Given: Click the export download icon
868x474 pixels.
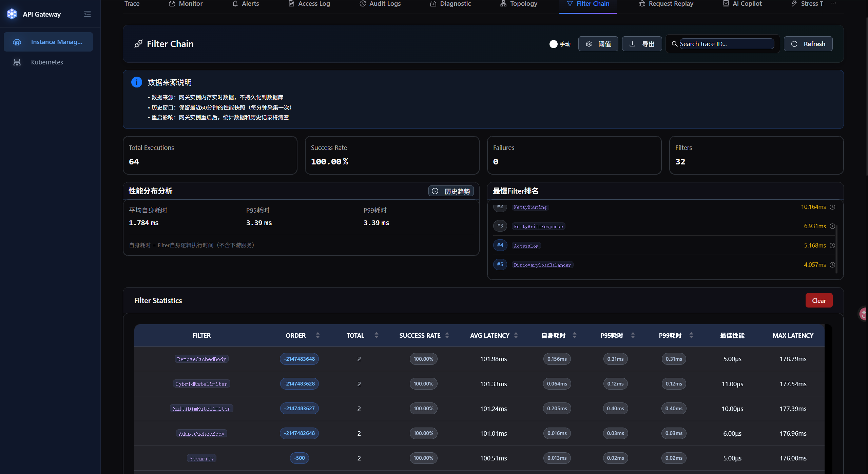Looking at the screenshot, I should pyautogui.click(x=632, y=44).
